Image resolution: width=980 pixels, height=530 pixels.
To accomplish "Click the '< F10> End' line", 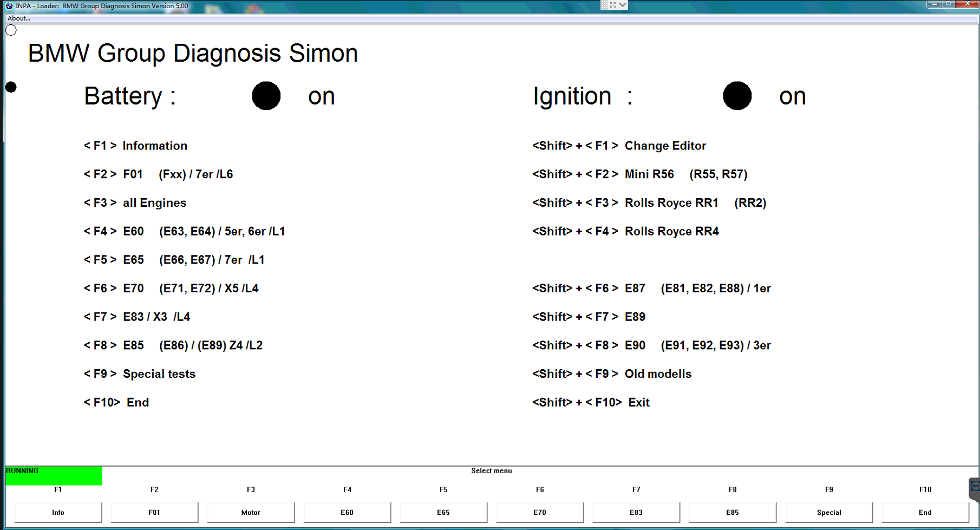I will (x=116, y=402).
